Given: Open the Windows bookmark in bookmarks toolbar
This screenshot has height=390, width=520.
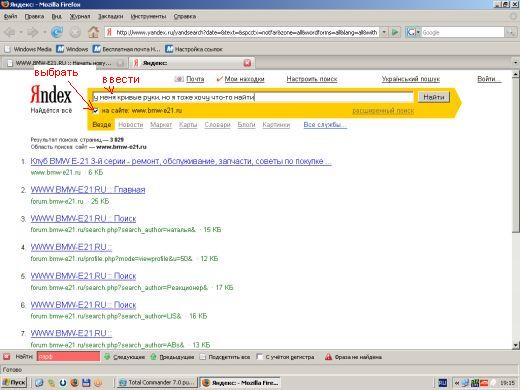Looking at the screenshot, I should [x=72, y=49].
